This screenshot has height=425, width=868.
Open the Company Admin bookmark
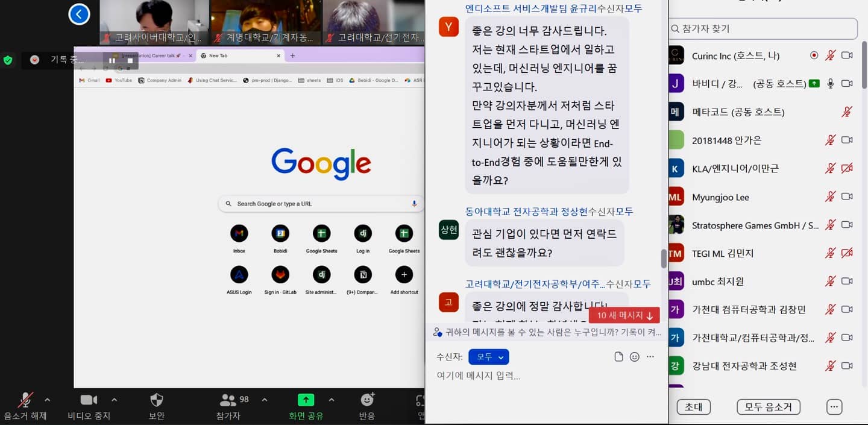160,80
